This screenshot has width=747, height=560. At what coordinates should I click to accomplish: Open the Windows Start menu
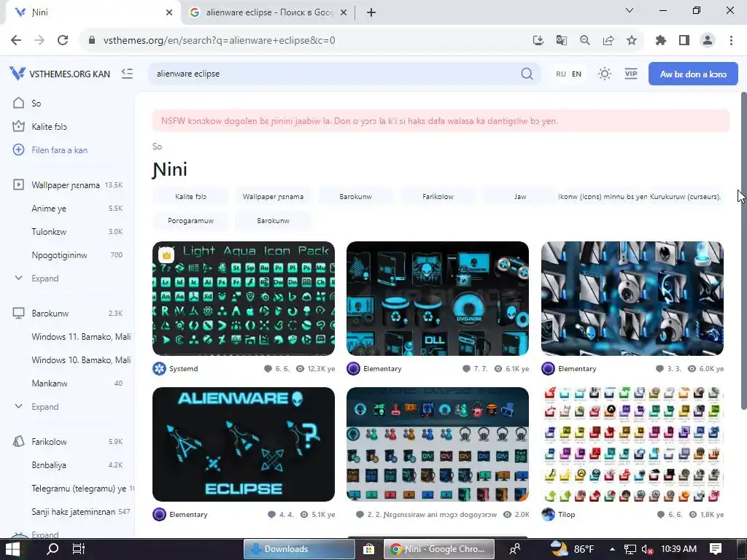tap(12, 549)
